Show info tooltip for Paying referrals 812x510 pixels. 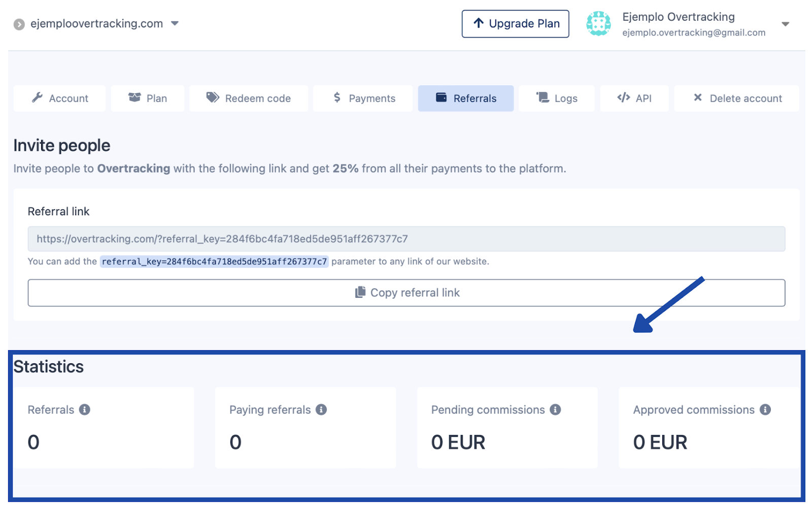(x=321, y=410)
